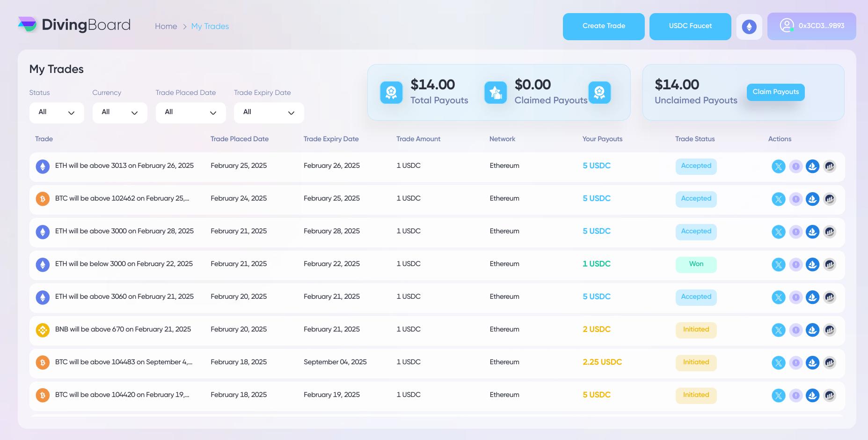The image size is (868, 440).
Task: Click info alert icon for ETH above 3000 trade
Action: [795, 232]
